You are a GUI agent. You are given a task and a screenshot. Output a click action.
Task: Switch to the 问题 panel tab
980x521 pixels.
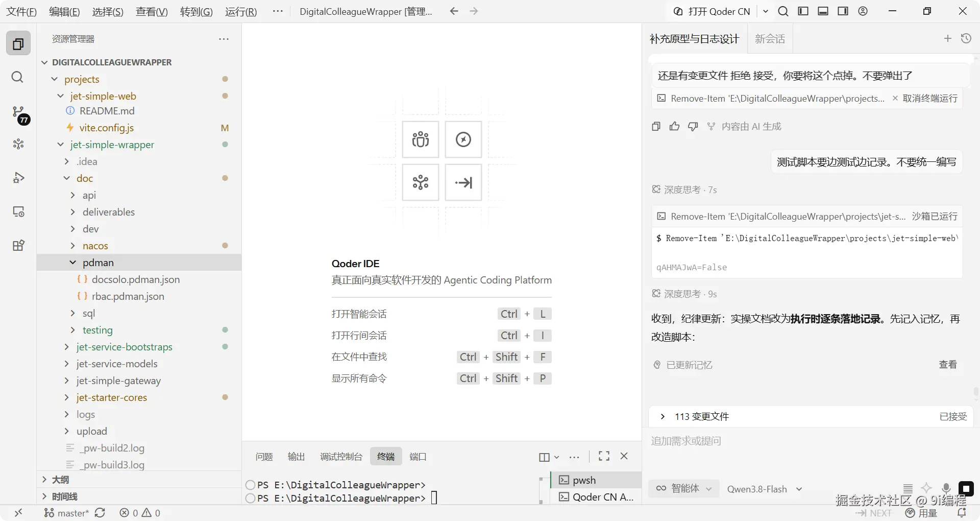point(264,456)
